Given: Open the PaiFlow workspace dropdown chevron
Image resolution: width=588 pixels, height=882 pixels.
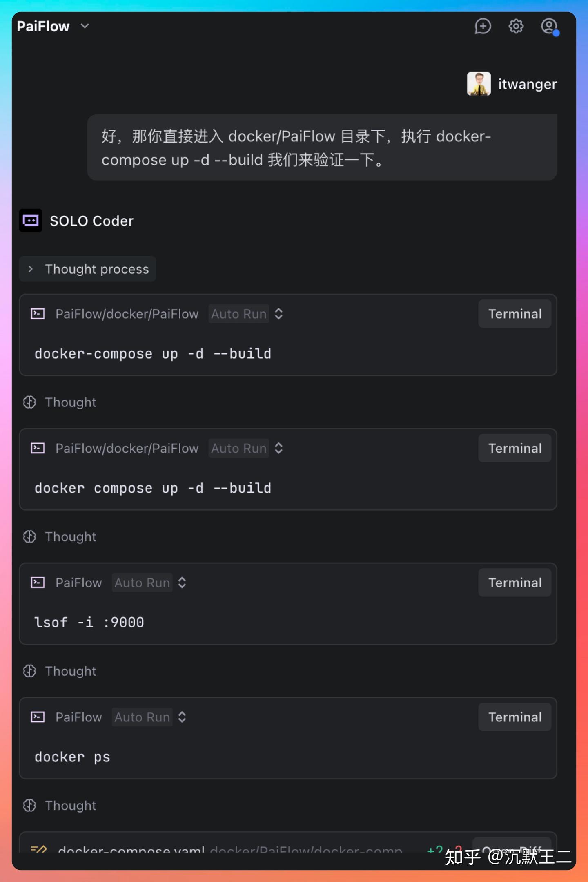Looking at the screenshot, I should [x=85, y=26].
